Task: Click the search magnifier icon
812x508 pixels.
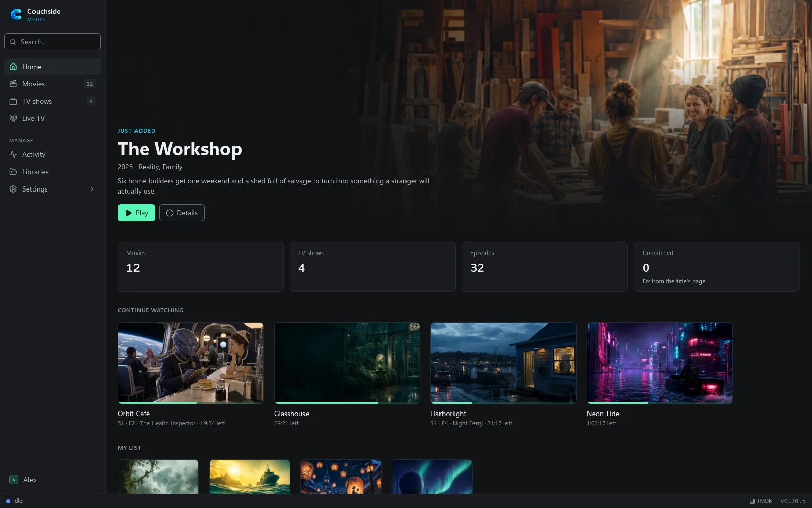Action: [13, 42]
